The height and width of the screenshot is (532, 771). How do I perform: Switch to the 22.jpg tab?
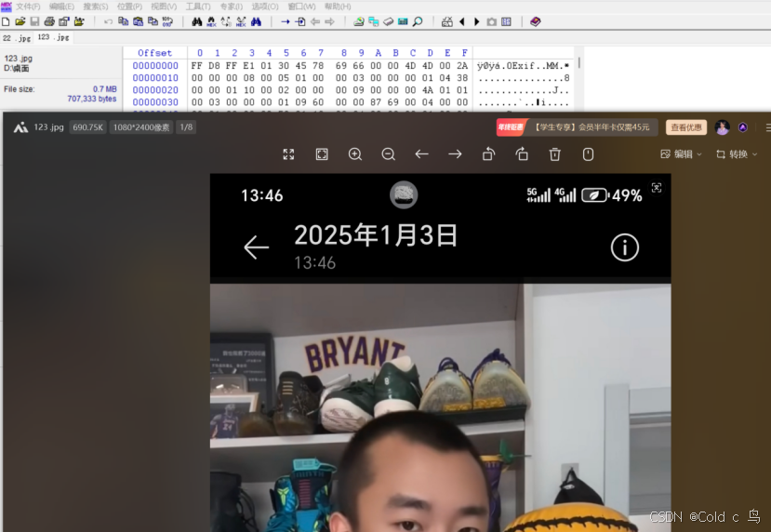pyautogui.click(x=17, y=38)
